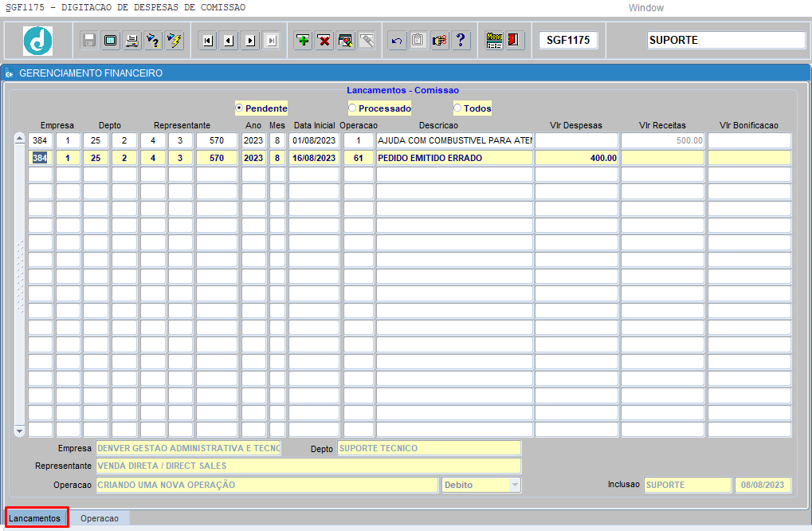Click Operacao cell with value 1 in first row
Image resolution: width=812 pixels, height=531 pixels.
pos(359,140)
